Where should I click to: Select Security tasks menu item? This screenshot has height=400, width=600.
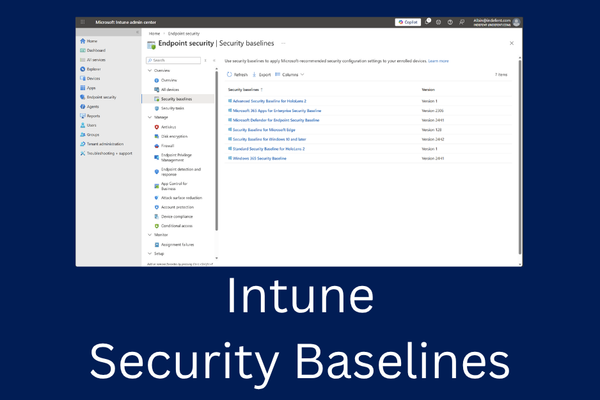point(169,108)
